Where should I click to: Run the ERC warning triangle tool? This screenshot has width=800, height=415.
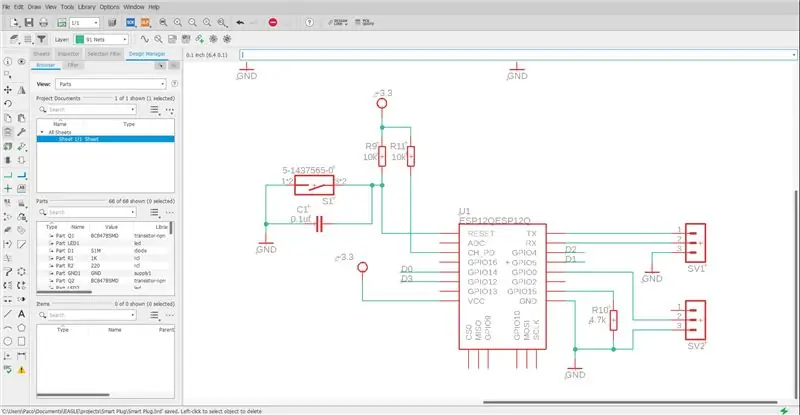[x=21, y=370]
